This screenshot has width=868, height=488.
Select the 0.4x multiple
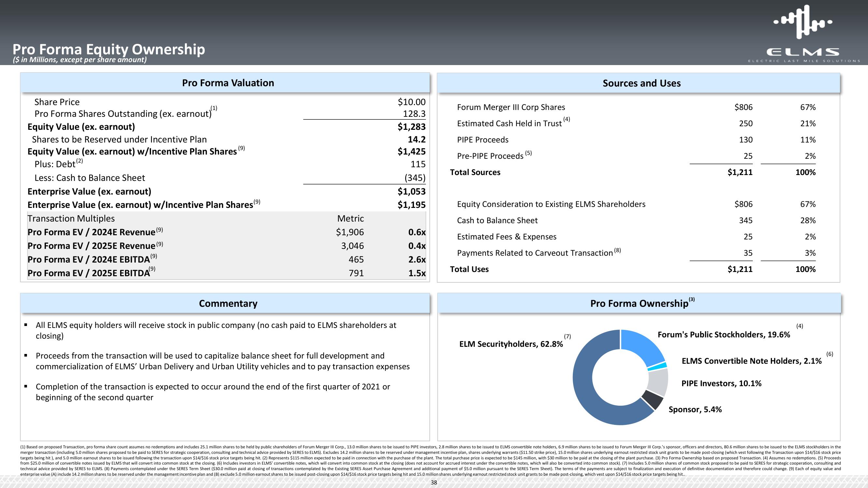point(417,246)
